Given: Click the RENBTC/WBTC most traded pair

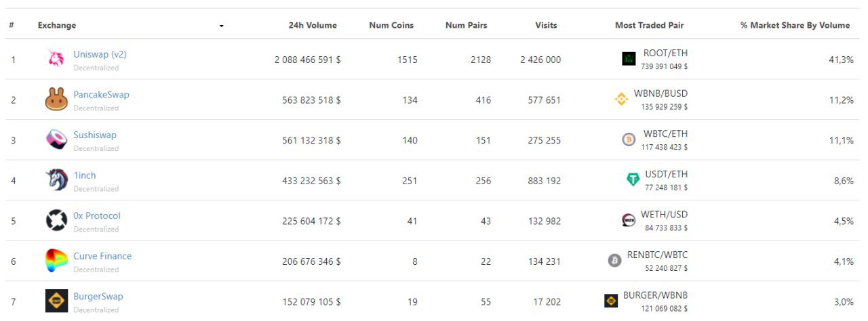Looking at the screenshot, I should (x=657, y=255).
